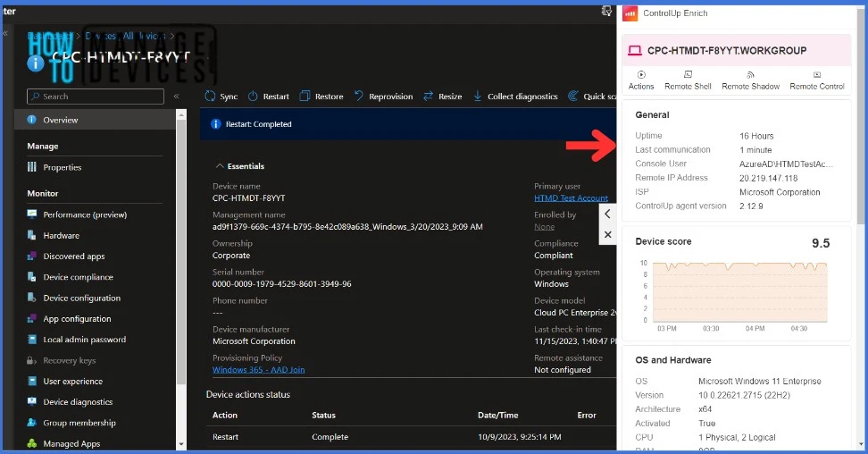Select the Restart row in actions table

[411, 437]
